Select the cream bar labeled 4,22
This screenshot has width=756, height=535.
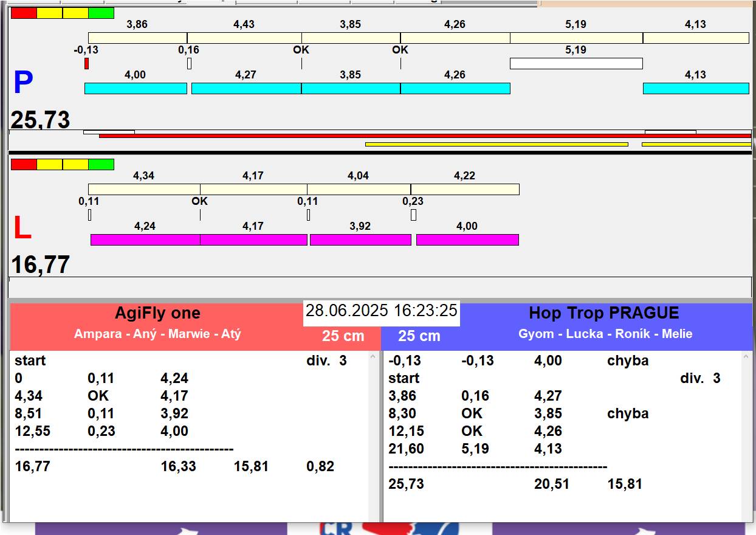(x=465, y=189)
